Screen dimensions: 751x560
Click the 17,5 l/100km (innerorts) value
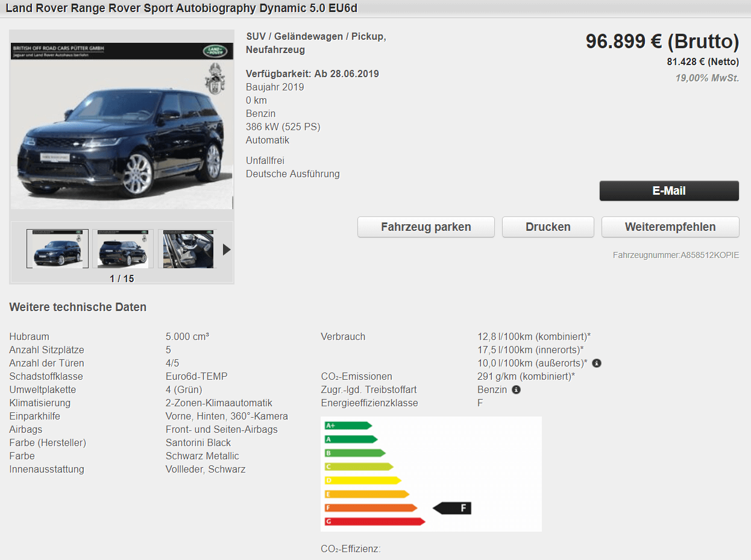point(531,350)
